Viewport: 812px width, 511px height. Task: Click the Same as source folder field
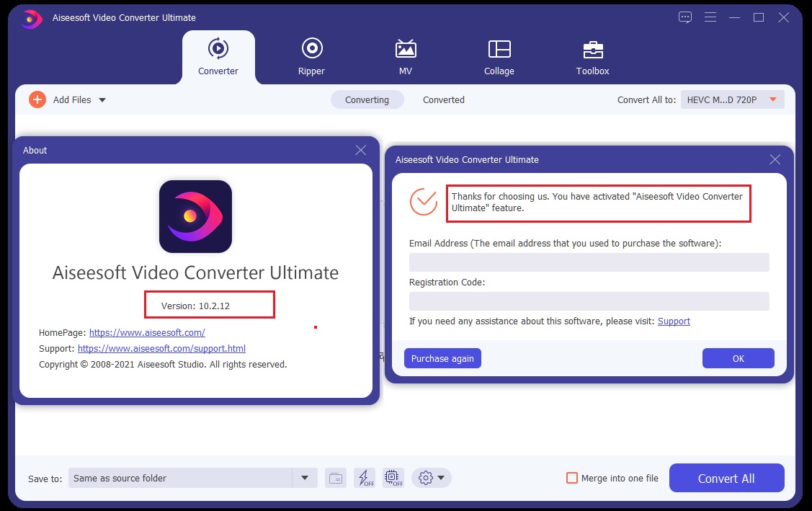click(x=180, y=478)
